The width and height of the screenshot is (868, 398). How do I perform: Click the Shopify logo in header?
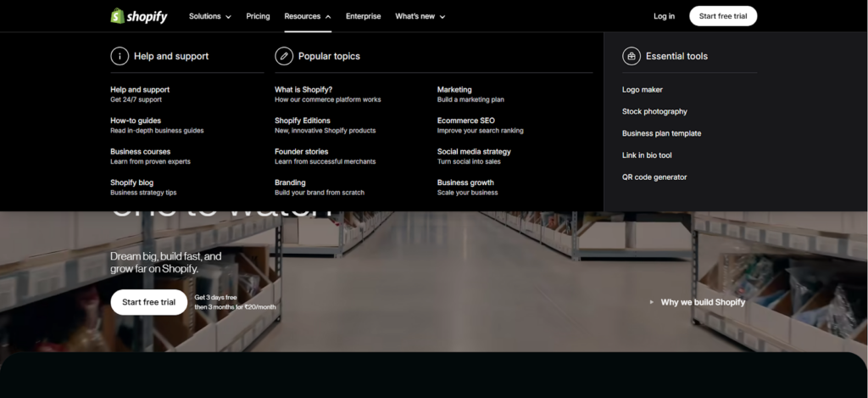point(139,16)
